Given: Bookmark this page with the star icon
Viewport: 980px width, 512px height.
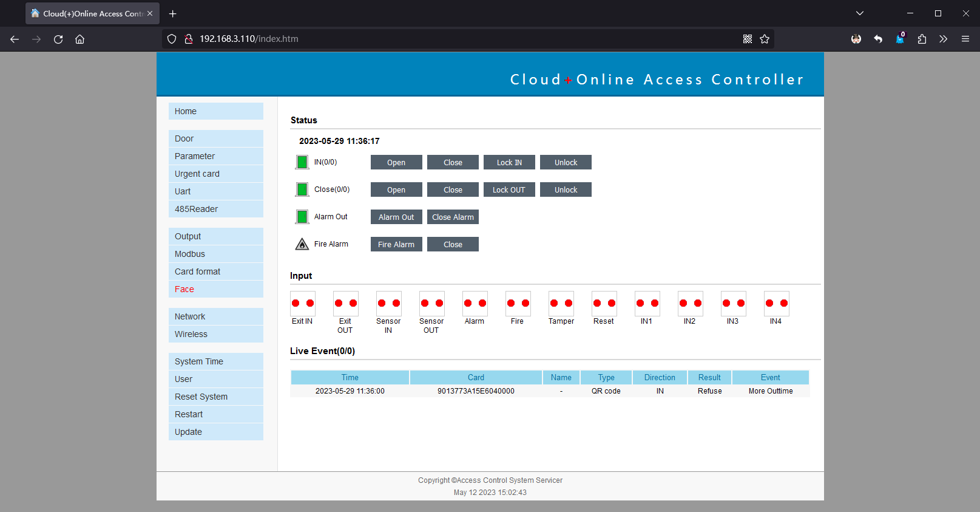Looking at the screenshot, I should click(765, 39).
